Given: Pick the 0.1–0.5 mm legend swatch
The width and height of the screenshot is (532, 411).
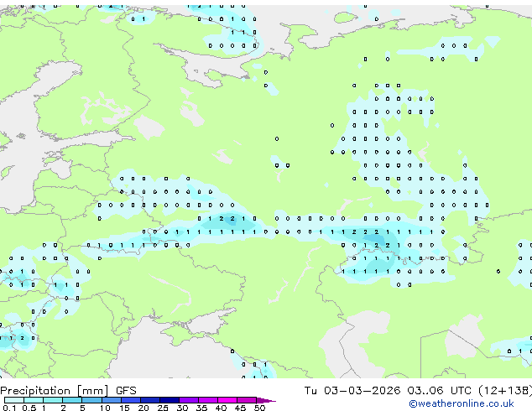Looking at the screenshot, I should pyautogui.click(x=14, y=400).
